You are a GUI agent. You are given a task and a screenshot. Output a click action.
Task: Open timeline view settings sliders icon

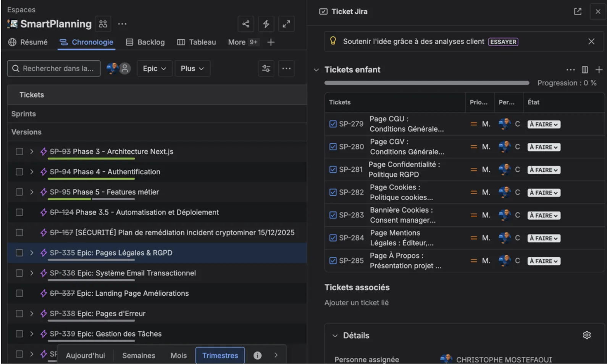tap(266, 69)
